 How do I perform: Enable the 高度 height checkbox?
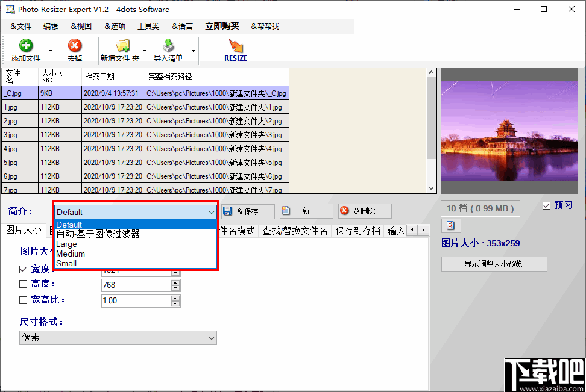click(23, 284)
